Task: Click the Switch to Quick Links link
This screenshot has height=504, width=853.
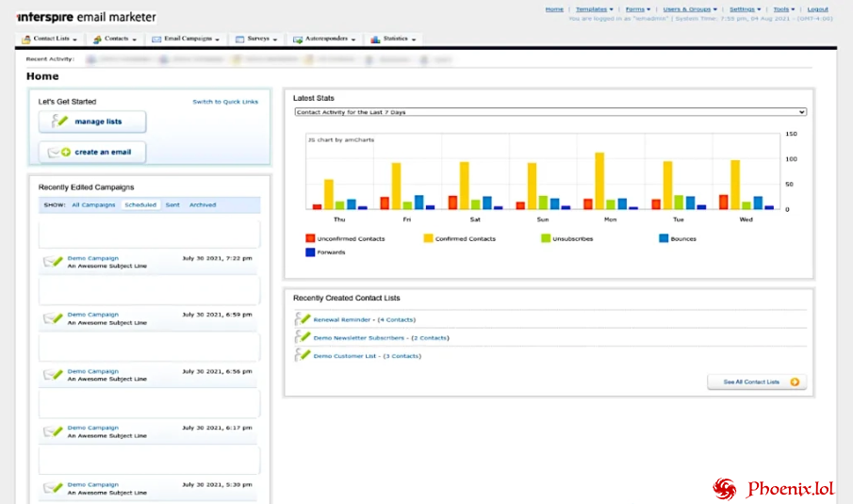Action: pos(224,102)
